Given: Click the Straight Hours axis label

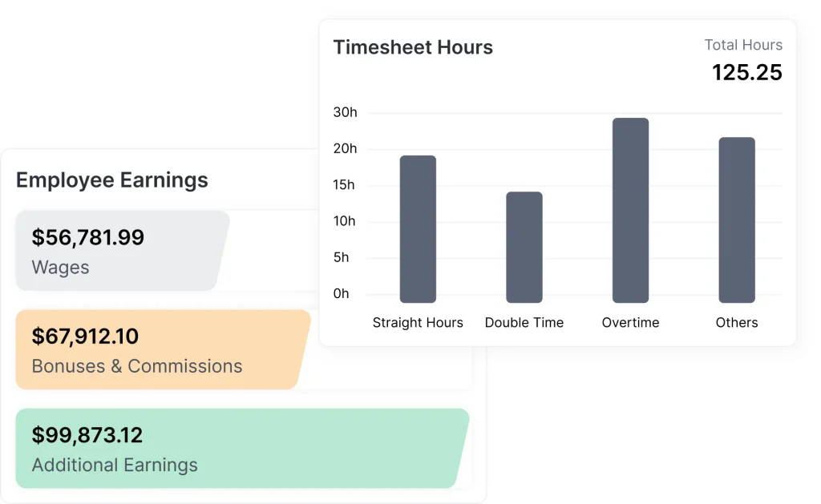Looking at the screenshot, I should pos(418,322).
